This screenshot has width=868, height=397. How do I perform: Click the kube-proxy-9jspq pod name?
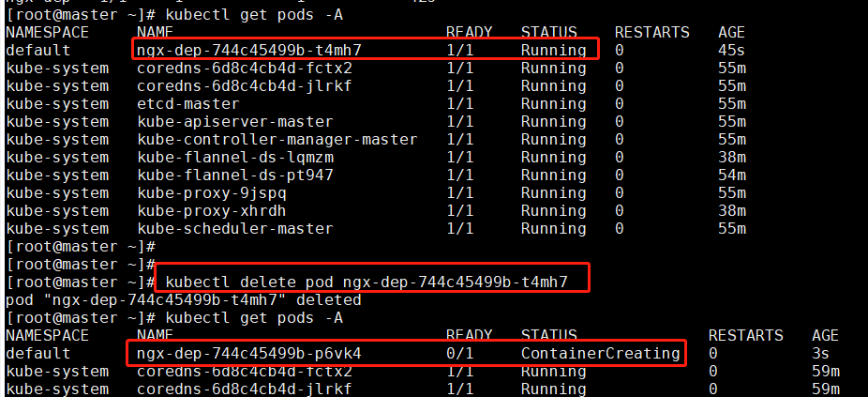(x=211, y=193)
